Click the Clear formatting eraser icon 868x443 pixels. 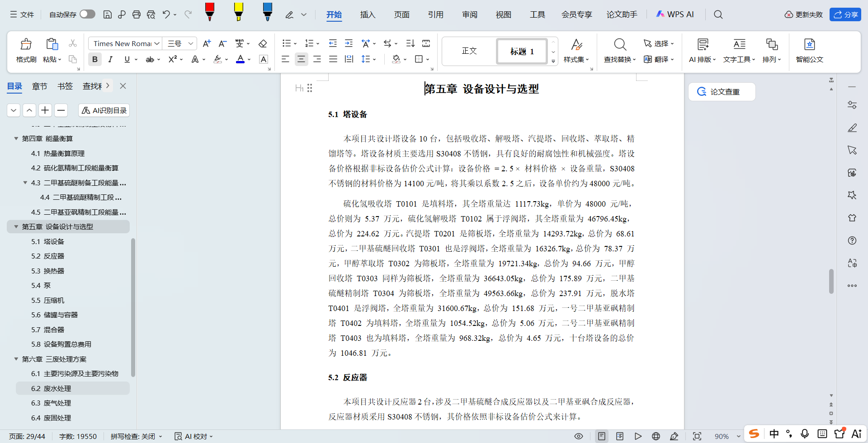pos(263,43)
